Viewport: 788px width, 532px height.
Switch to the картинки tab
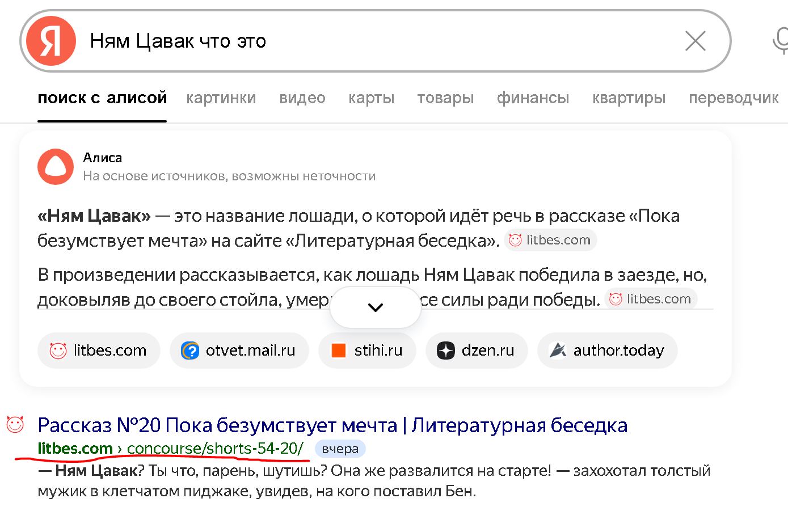click(x=221, y=98)
